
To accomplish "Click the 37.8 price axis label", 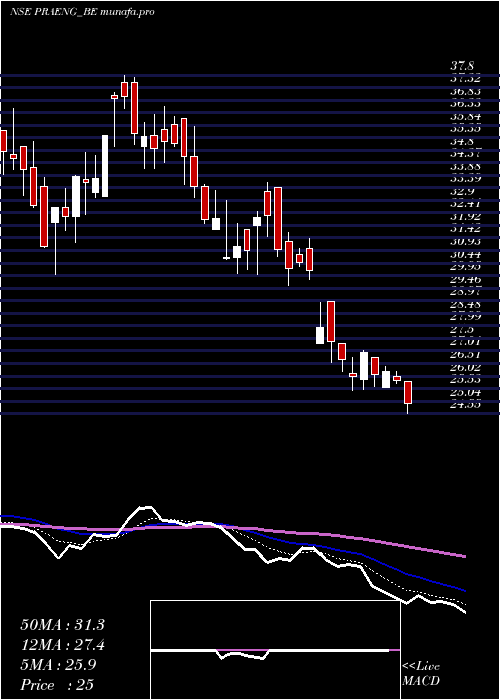I will click(462, 67).
